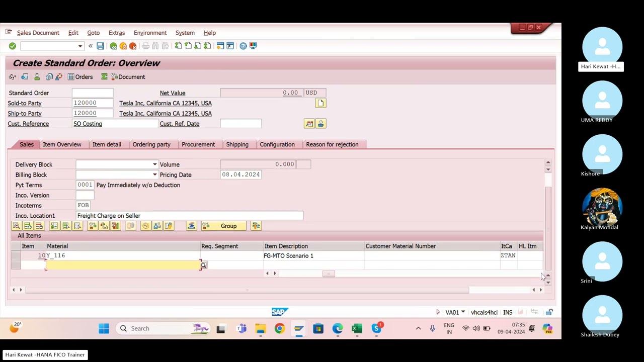644x362 pixels.
Task: Switch to the Item Overview tab
Action: 62,144
